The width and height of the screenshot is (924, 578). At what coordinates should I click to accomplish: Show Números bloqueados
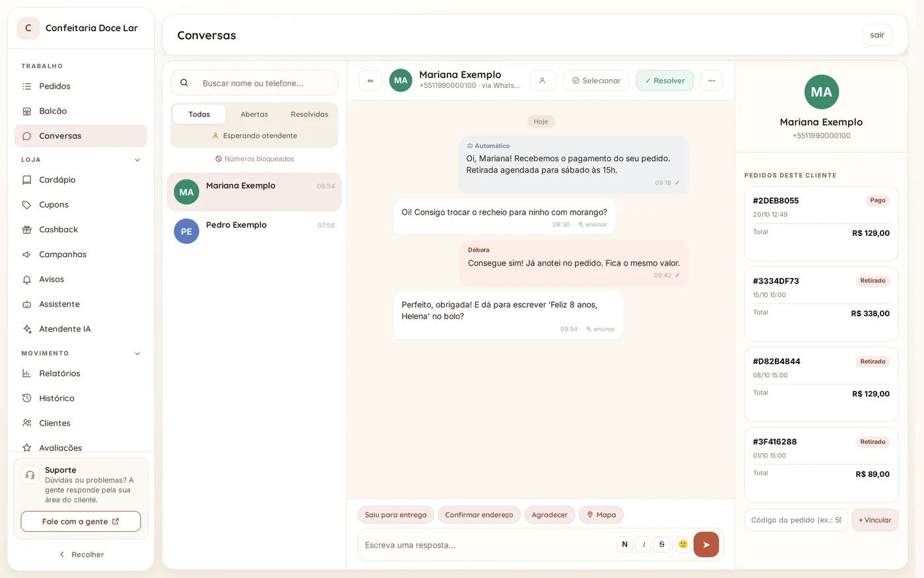tap(255, 159)
